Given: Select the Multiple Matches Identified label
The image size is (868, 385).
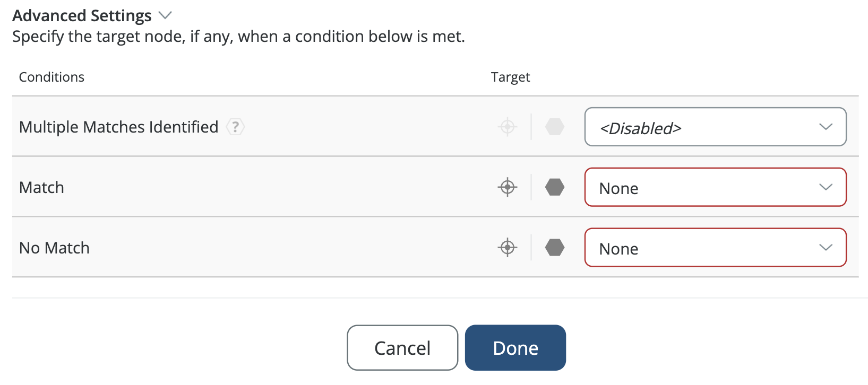Looking at the screenshot, I should pyautogui.click(x=118, y=127).
